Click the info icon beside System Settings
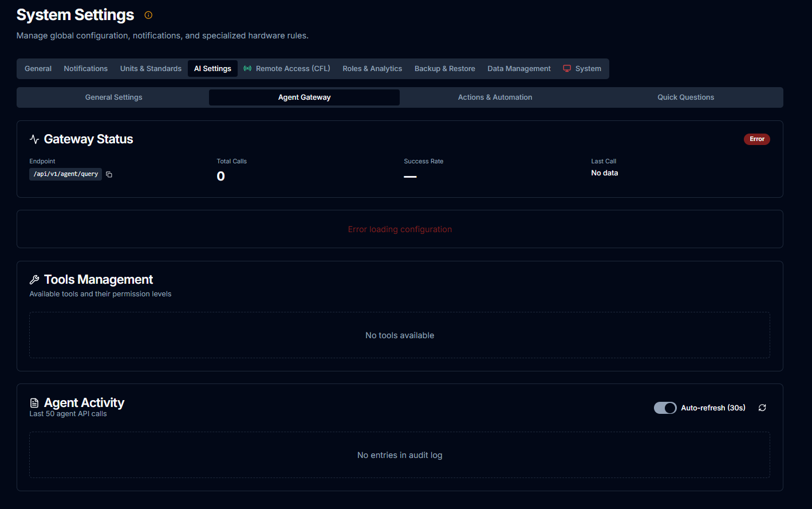 [148, 15]
